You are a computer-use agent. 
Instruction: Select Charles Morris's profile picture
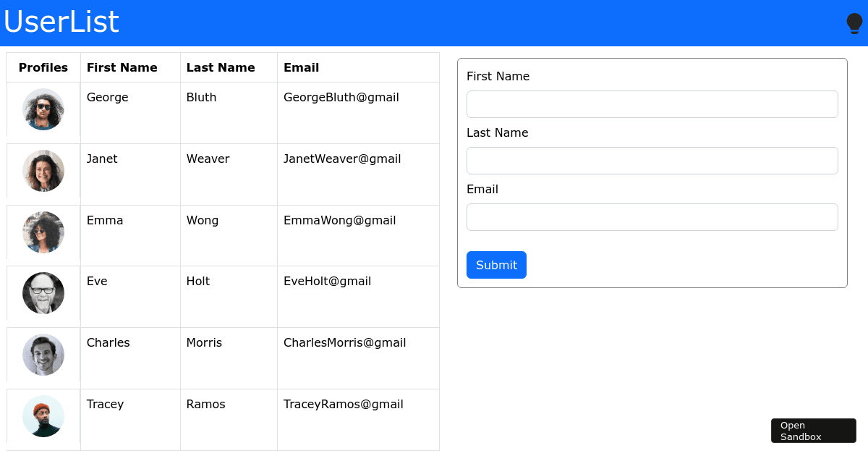43,355
